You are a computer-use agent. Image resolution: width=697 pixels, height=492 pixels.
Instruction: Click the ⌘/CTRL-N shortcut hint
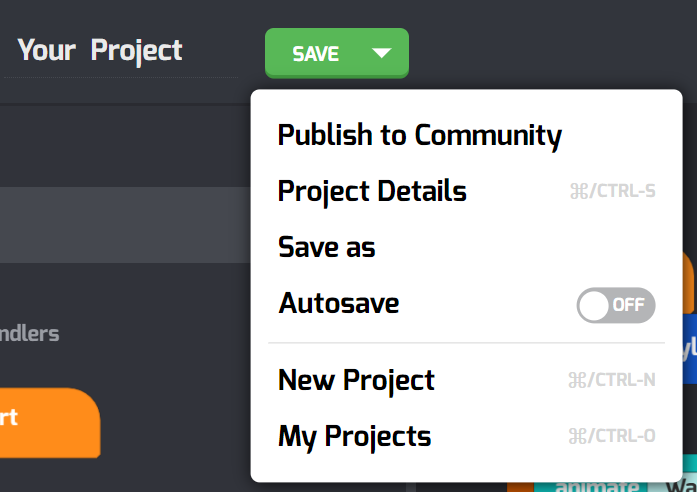click(612, 380)
